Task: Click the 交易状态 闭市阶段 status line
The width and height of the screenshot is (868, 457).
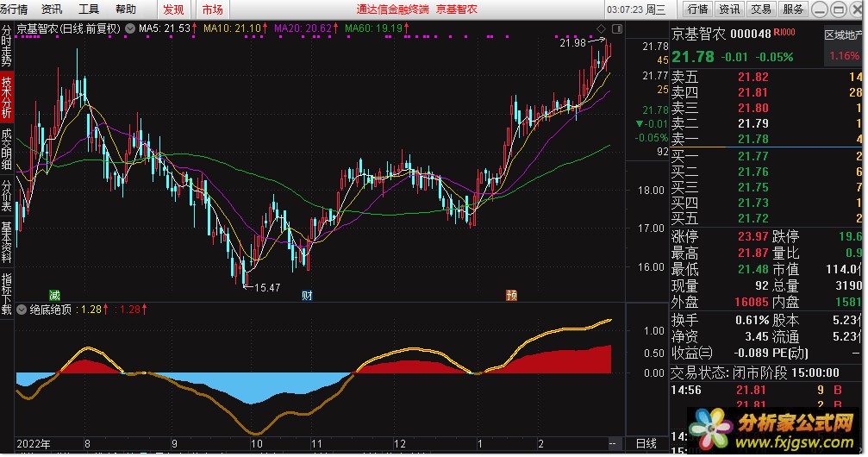Action: click(755, 372)
